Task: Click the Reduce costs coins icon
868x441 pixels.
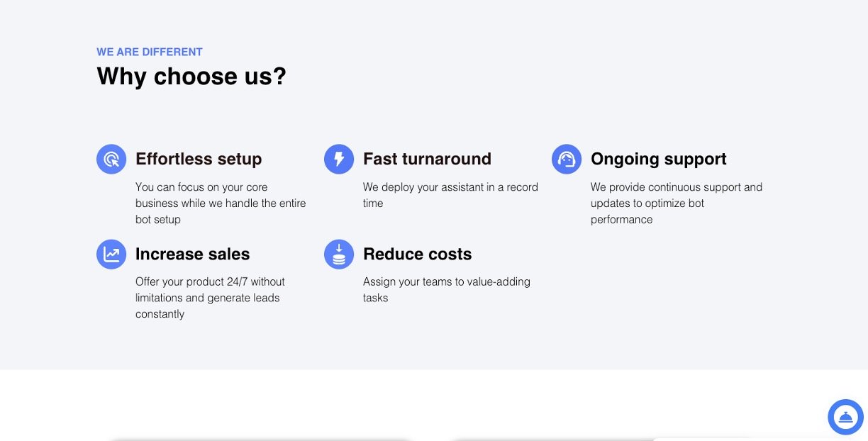Action: (339, 254)
